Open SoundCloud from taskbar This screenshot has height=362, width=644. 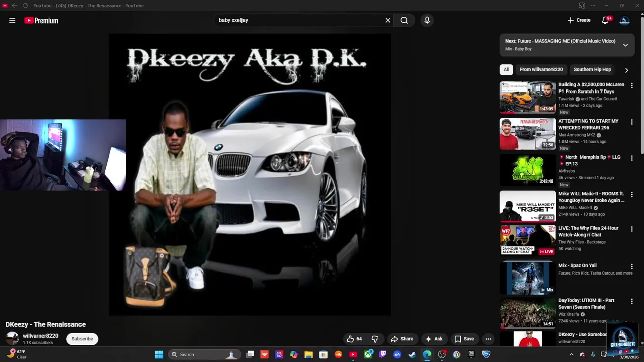[x=338, y=355]
